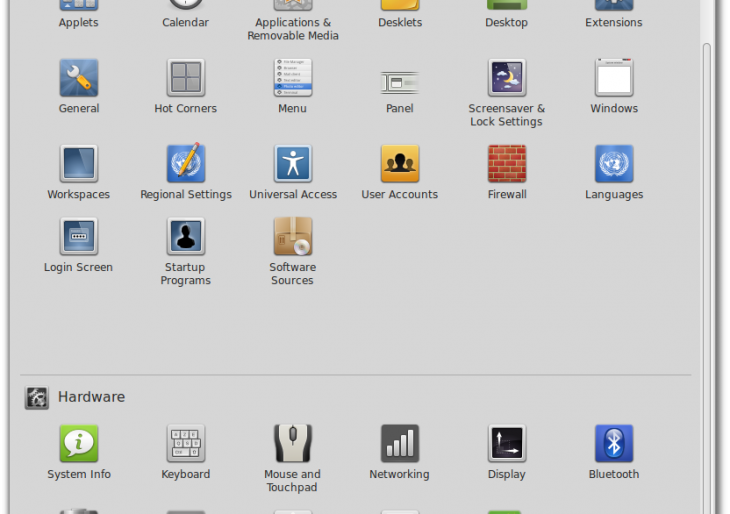
Task: Click the Hardware section header icon
Action: (x=37, y=398)
